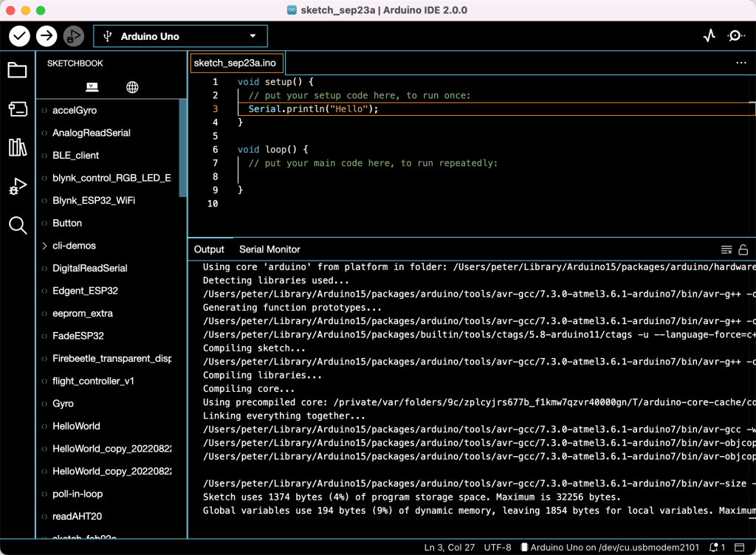Open the Library Manager books icon
The height and width of the screenshot is (555, 756).
click(x=18, y=147)
